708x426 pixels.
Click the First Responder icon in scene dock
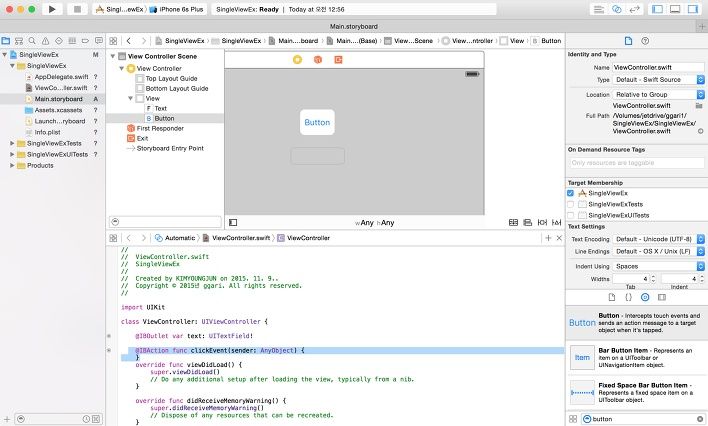(318, 60)
